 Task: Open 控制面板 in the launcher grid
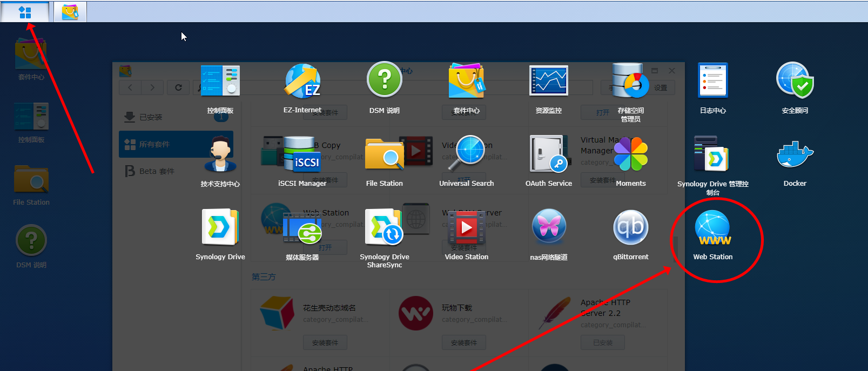pyautogui.click(x=220, y=82)
